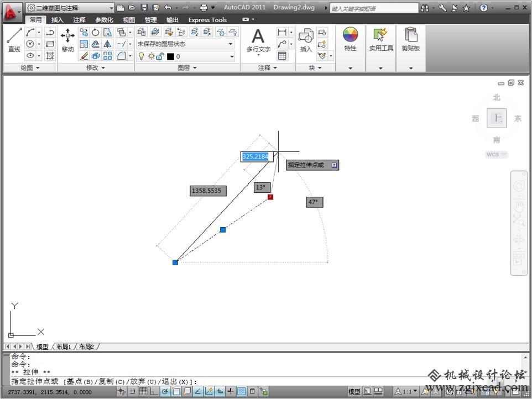Image resolution: width=532 pixels, height=399 pixels.
Task: Toggle Snap mode in status bar
Action: point(132,391)
